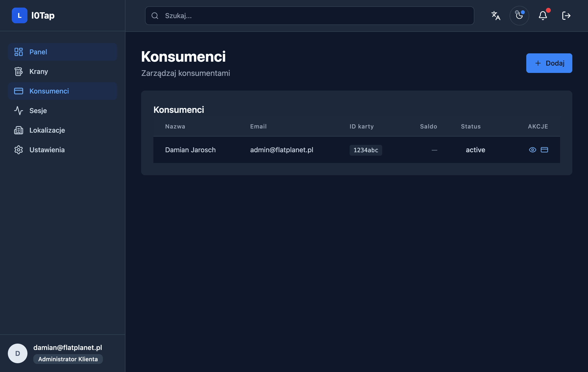Screen dimensions: 588x372
Task: Open the language translation icon
Action: pos(496,16)
